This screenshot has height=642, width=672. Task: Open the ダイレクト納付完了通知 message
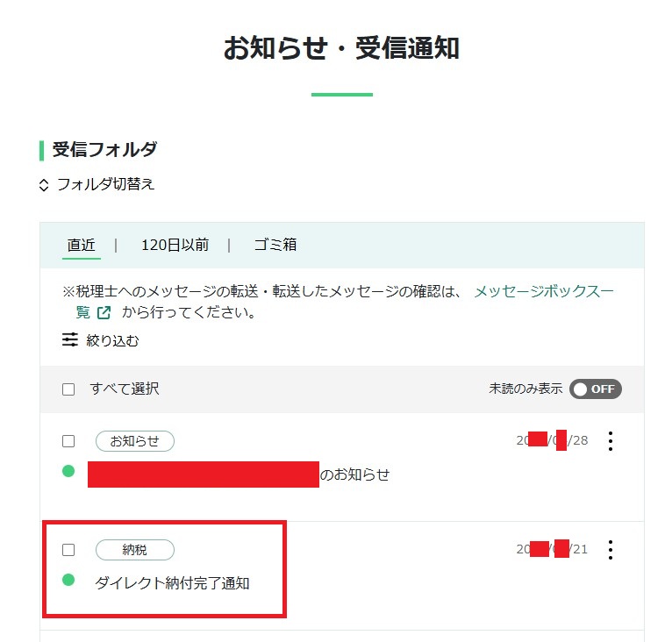pos(172,583)
